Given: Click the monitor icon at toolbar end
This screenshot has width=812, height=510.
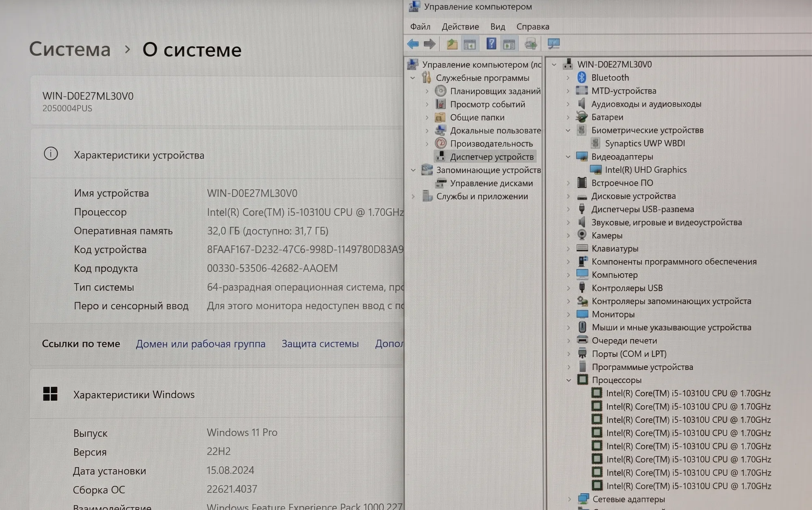Looking at the screenshot, I should coord(553,43).
